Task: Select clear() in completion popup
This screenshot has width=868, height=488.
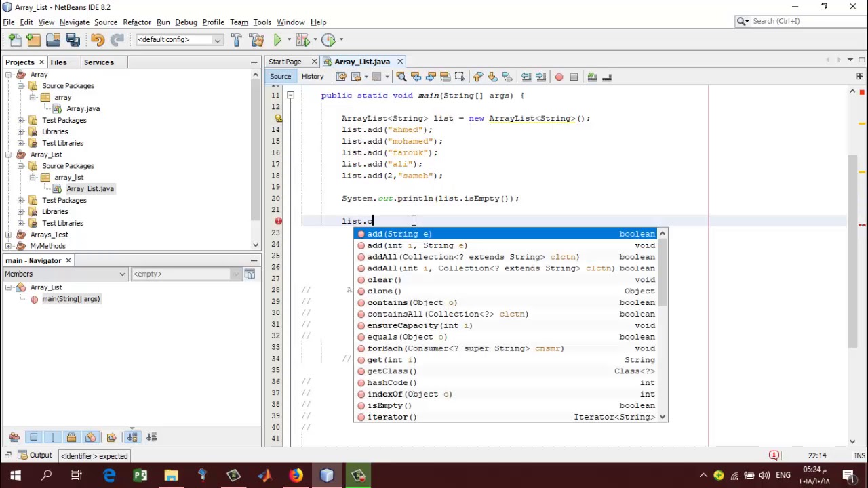Action: 511,280
